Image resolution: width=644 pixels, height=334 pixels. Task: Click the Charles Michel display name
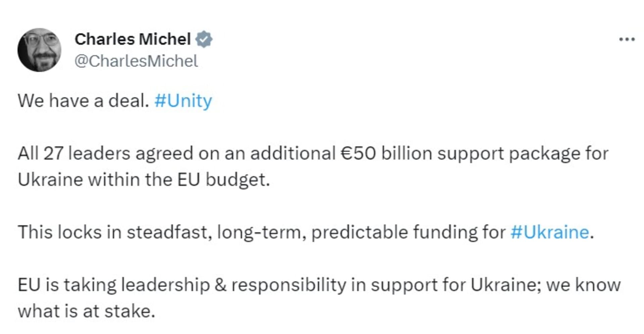coord(132,39)
